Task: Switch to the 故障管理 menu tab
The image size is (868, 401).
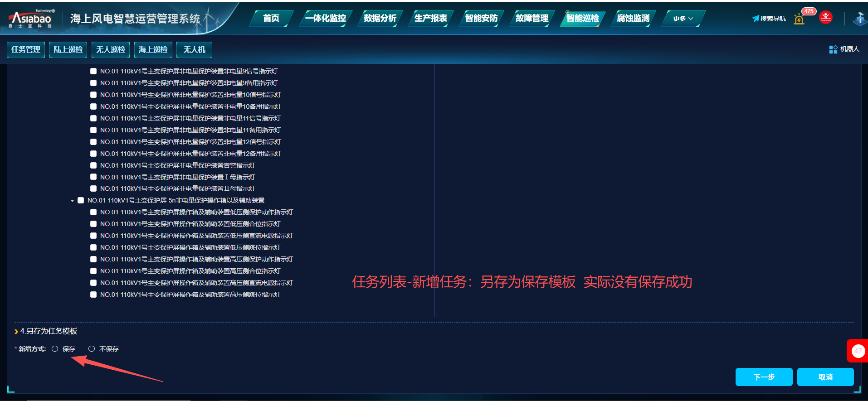Action: tap(532, 19)
